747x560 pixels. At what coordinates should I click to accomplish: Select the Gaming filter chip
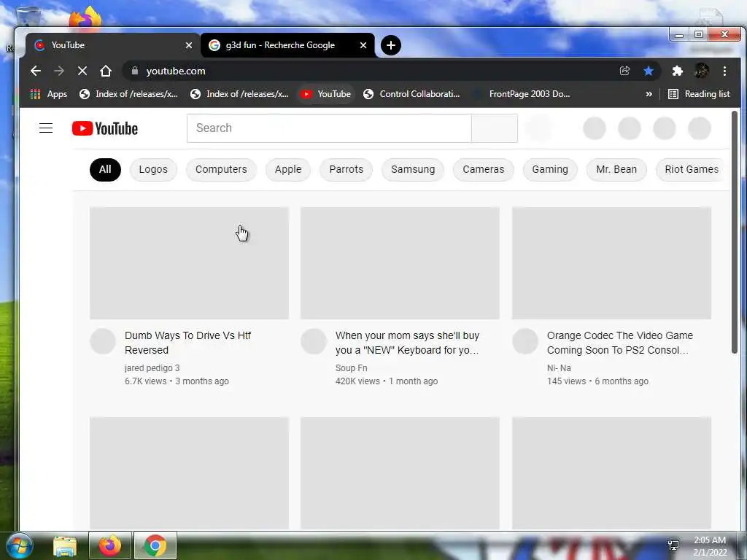point(550,169)
